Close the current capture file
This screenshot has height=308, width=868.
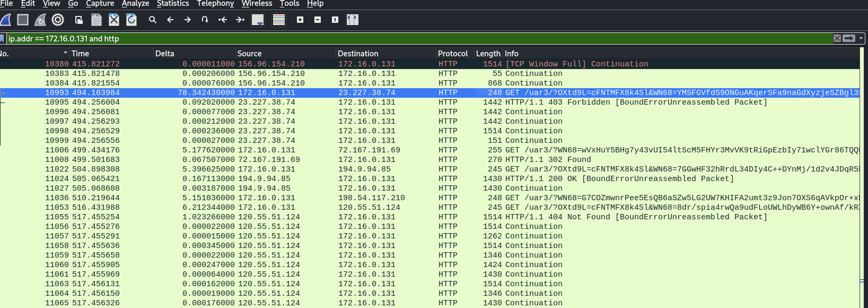tap(114, 20)
